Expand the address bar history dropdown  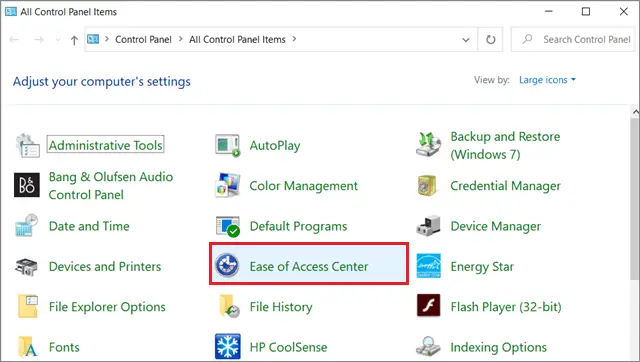465,40
